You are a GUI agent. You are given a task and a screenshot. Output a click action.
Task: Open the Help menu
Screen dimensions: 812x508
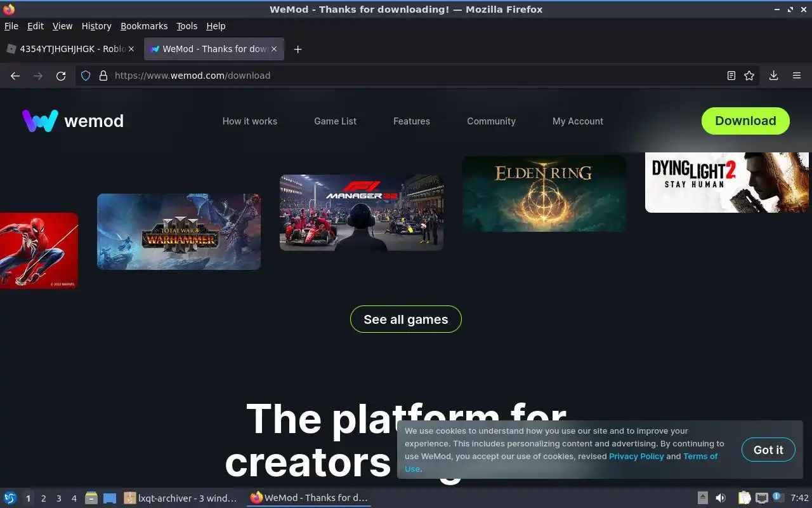tap(216, 26)
